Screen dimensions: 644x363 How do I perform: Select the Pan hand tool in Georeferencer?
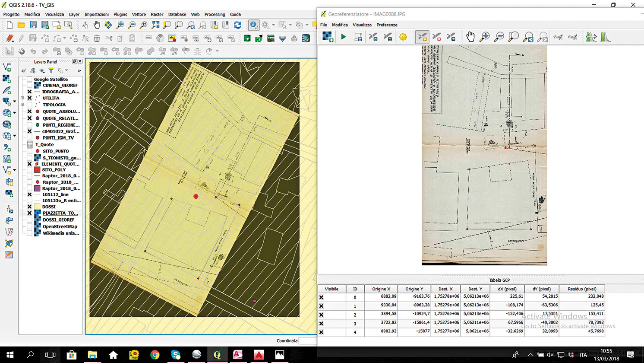470,37
